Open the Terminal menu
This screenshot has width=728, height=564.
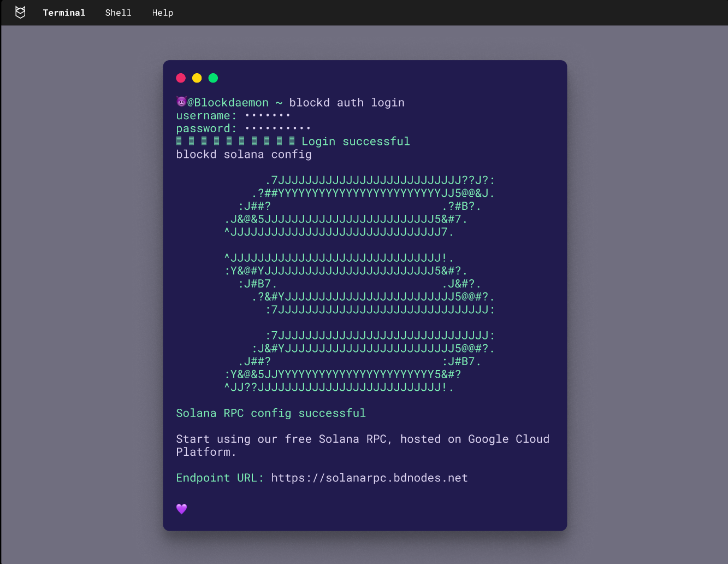(x=64, y=13)
